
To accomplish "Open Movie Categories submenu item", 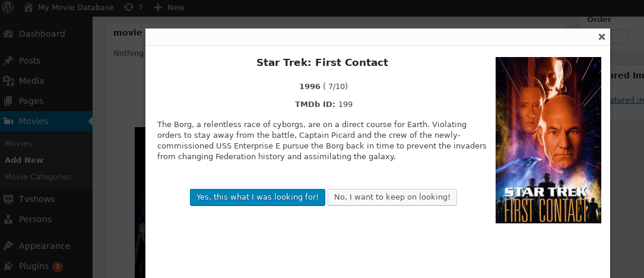I will click(38, 176).
